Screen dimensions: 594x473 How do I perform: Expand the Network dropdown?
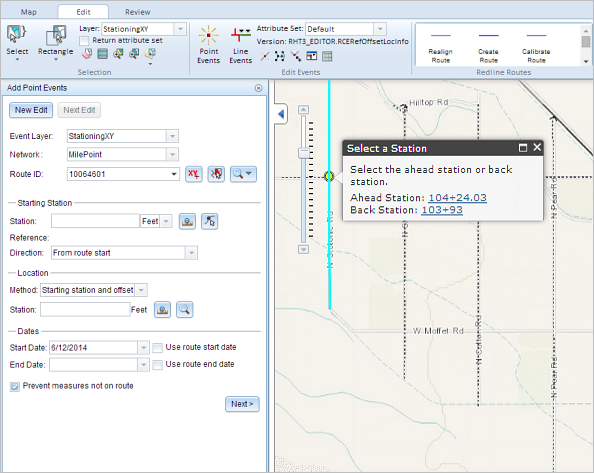tap(172, 155)
